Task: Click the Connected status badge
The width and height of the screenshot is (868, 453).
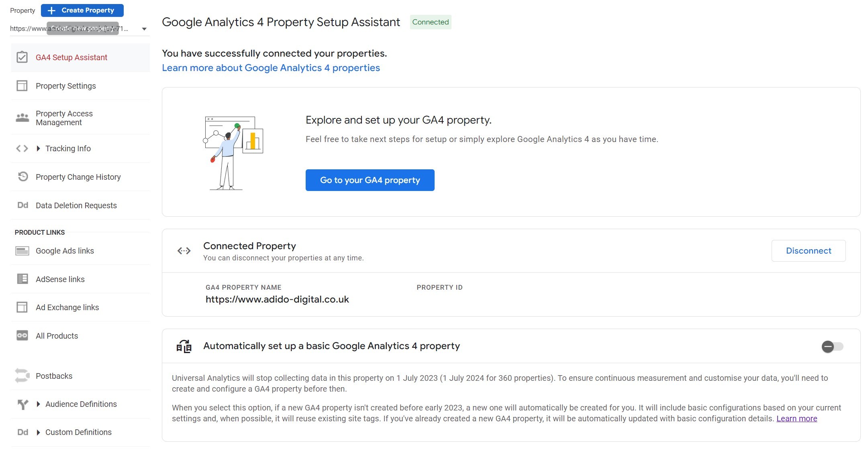Action: (431, 22)
